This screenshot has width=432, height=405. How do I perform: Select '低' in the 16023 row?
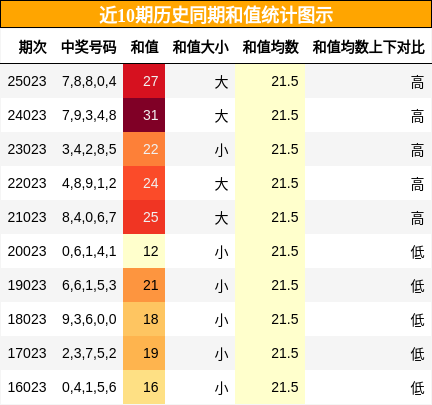point(417,388)
